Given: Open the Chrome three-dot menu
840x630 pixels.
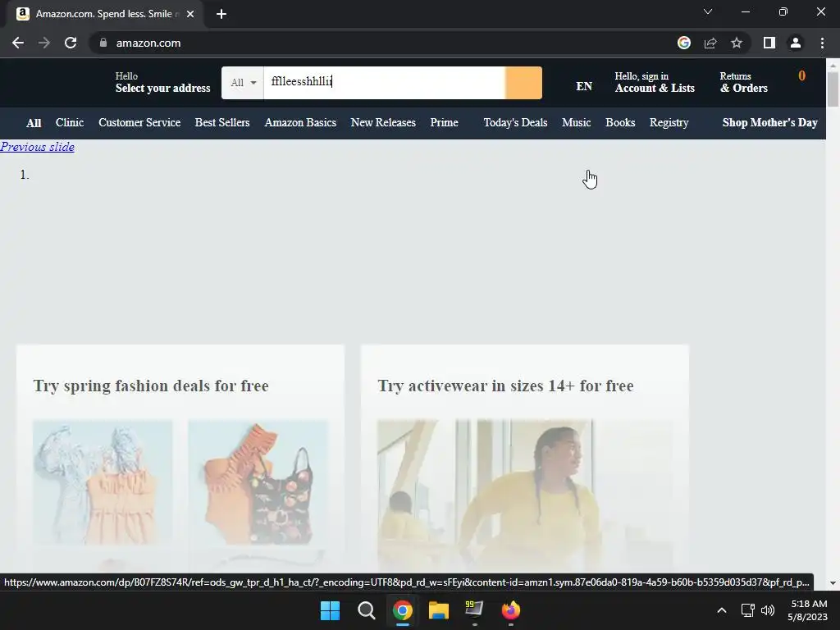Looking at the screenshot, I should (822, 43).
